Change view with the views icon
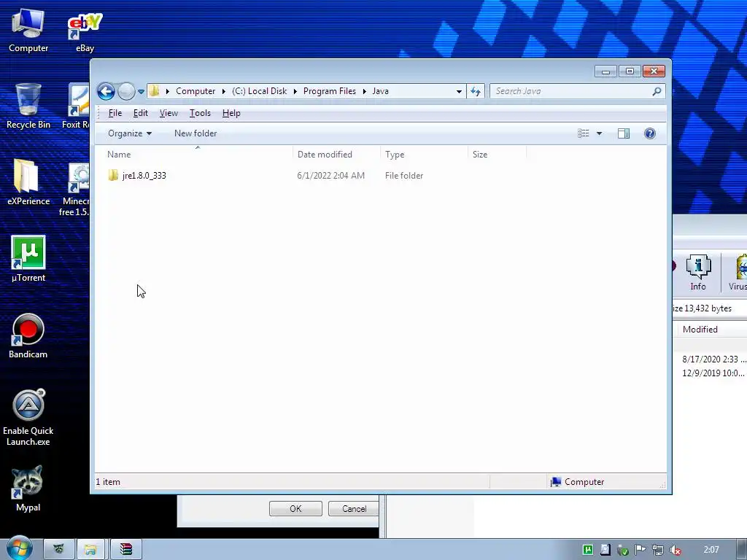Image resolution: width=747 pixels, height=560 pixels. pos(584,133)
